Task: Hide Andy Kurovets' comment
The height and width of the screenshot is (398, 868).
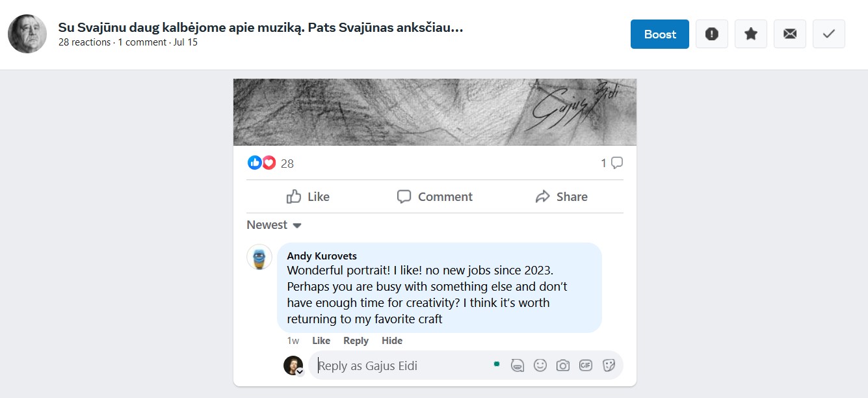Action: [392, 341]
